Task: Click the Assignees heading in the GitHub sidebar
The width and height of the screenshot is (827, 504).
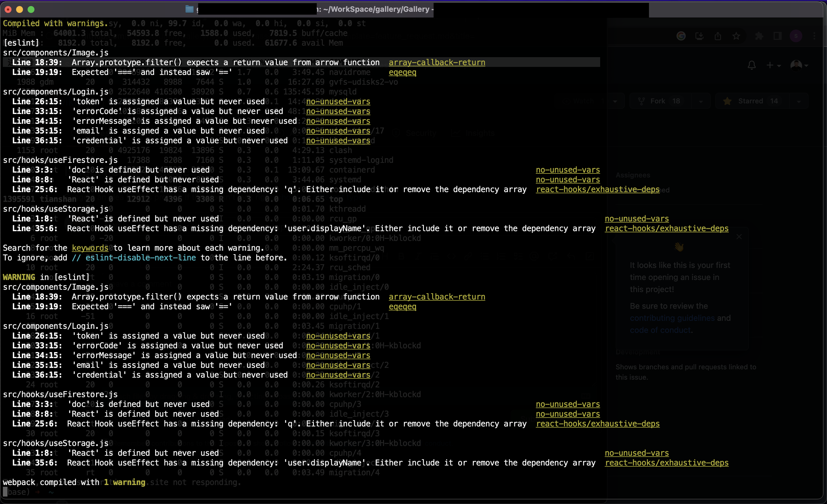Action: pyautogui.click(x=633, y=175)
